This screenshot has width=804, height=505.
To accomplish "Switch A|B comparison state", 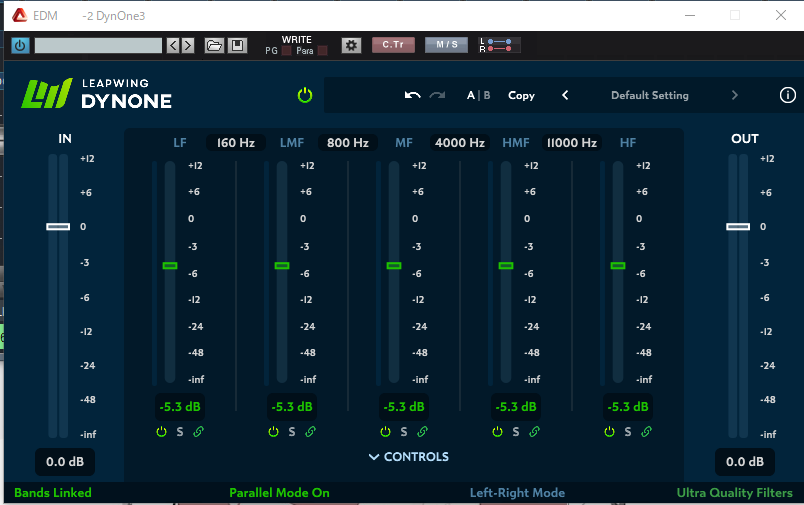I will point(478,95).
